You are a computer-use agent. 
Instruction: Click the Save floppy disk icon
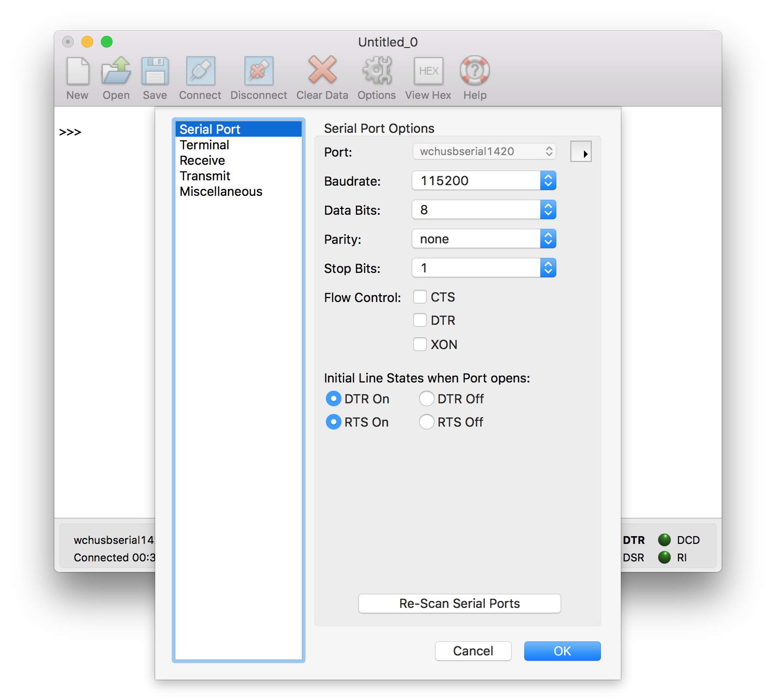click(x=155, y=71)
